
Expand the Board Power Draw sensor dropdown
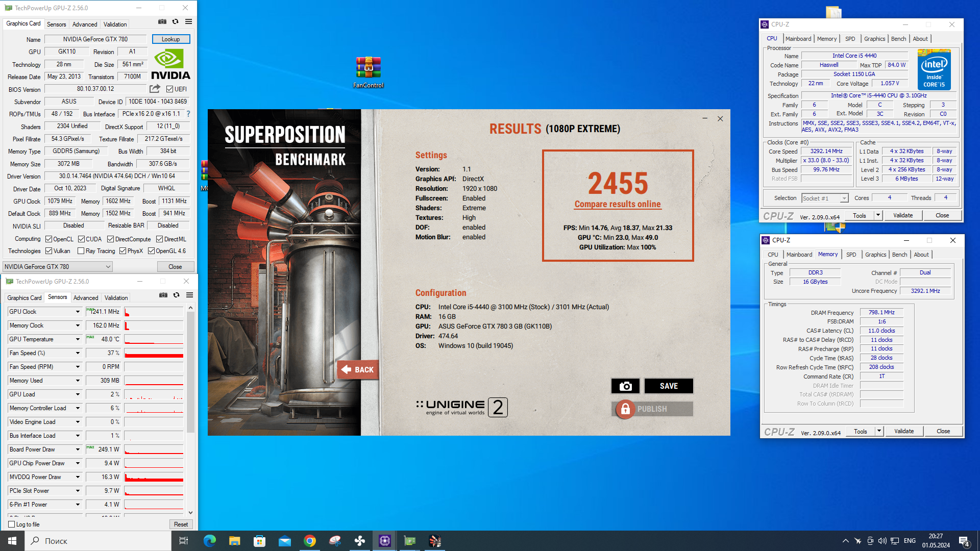pyautogui.click(x=78, y=449)
